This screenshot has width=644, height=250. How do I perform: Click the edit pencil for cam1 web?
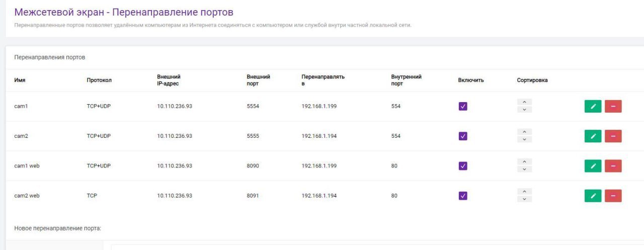tap(593, 166)
